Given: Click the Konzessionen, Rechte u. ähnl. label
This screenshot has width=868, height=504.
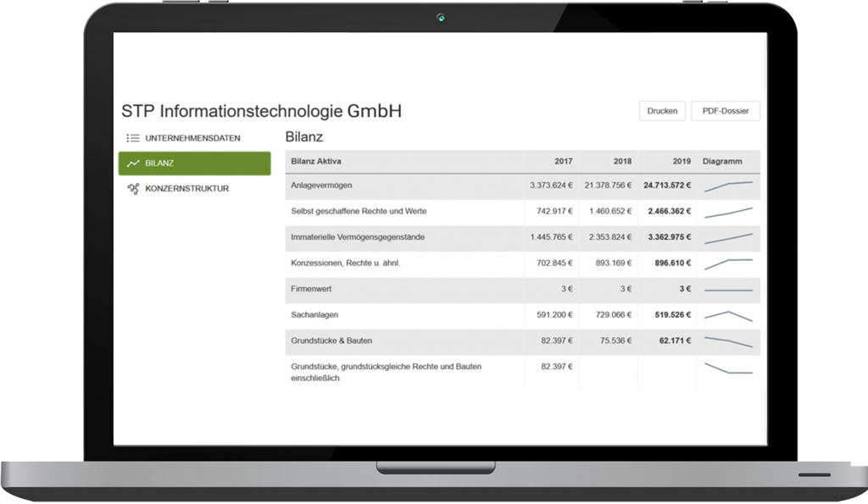Looking at the screenshot, I should (346, 263).
